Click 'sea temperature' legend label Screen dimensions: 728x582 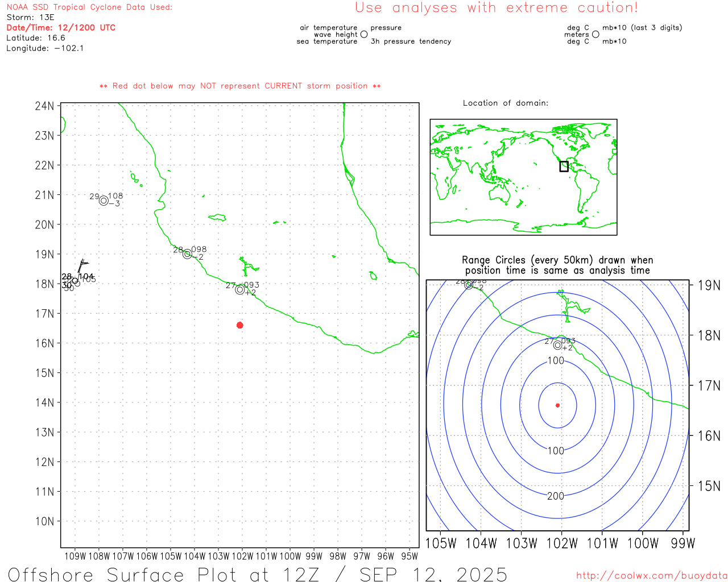coord(327,41)
